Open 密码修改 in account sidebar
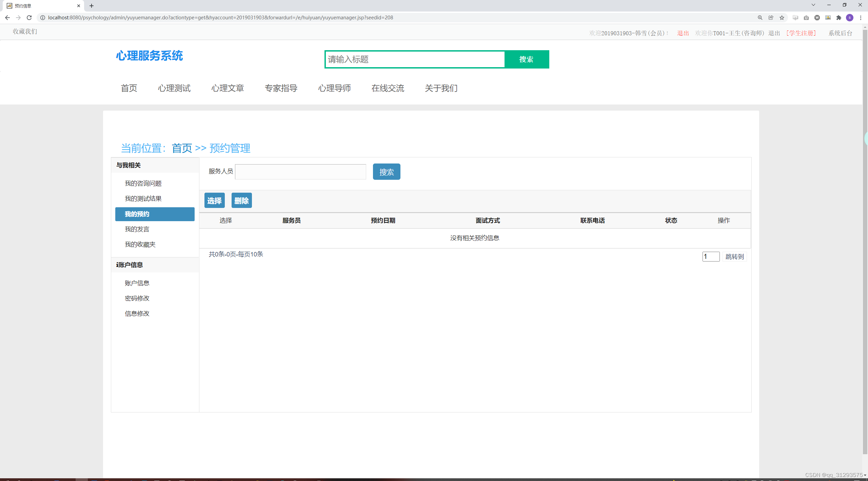868x481 pixels. (137, 299)
